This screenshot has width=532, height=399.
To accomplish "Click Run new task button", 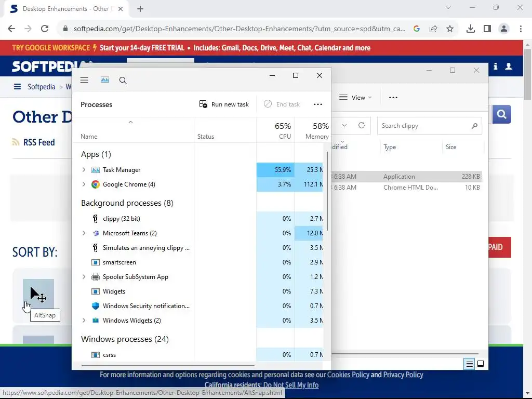I will click(x=224, y=104).
